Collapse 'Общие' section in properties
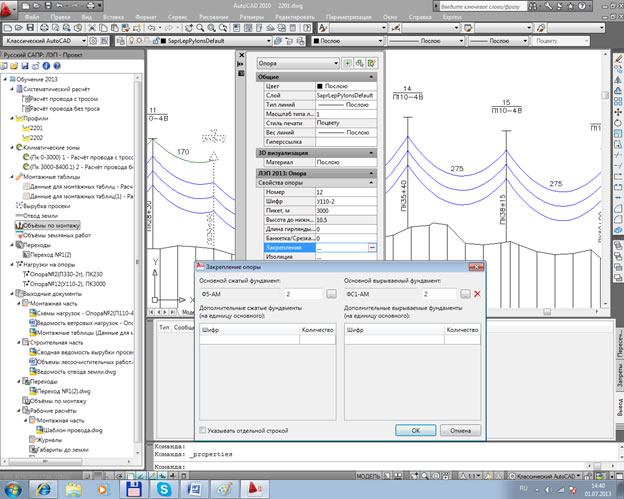This screenshot has width=624, height=499. (x=371, y=77)
